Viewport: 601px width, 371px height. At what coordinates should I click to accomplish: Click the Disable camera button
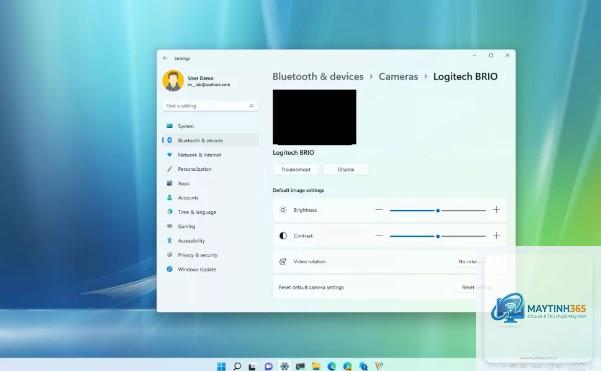tap(346, 169)
